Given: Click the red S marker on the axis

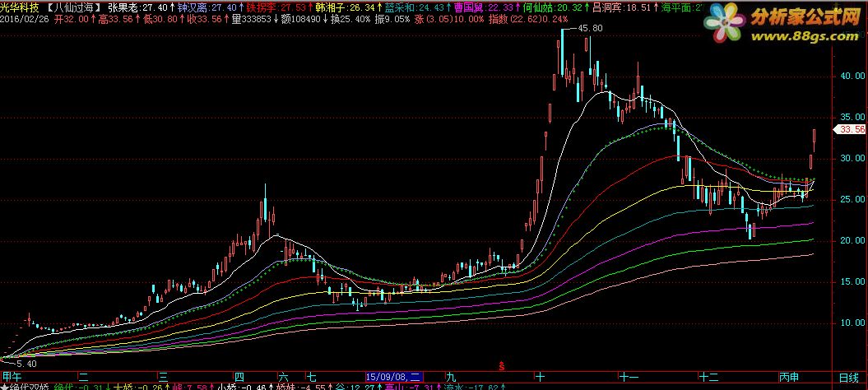Looking at the screenshot, I should (502, 365).
